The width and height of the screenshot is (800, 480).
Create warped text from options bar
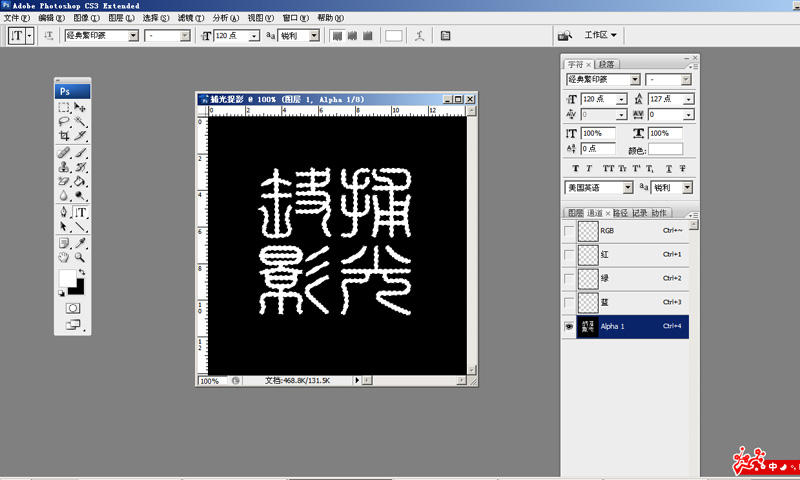[x=420, y=36]
